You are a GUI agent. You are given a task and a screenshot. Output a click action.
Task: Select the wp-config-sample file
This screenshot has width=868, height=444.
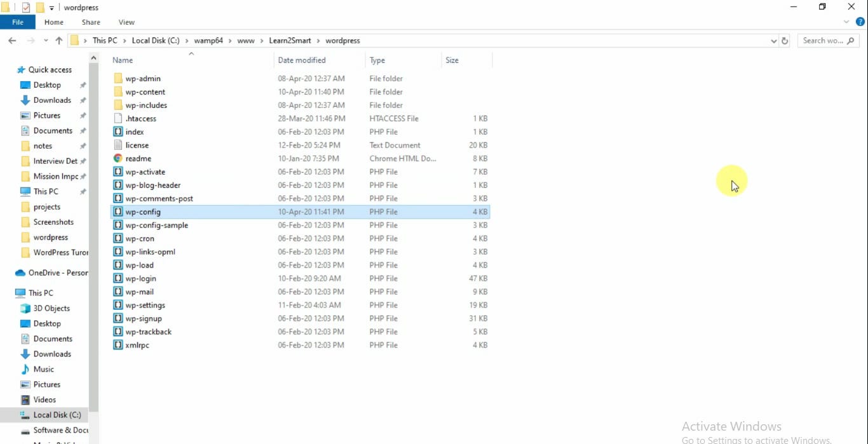tap(300, 225)
